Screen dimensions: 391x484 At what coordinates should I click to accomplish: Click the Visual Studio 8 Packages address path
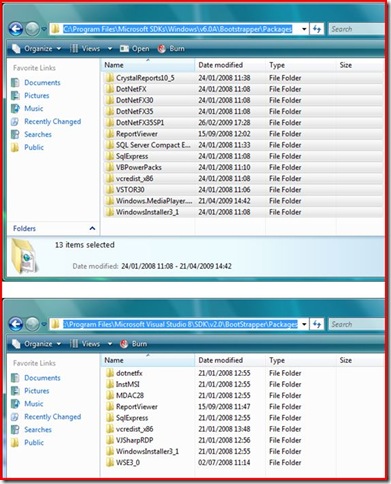pos(180,324)
